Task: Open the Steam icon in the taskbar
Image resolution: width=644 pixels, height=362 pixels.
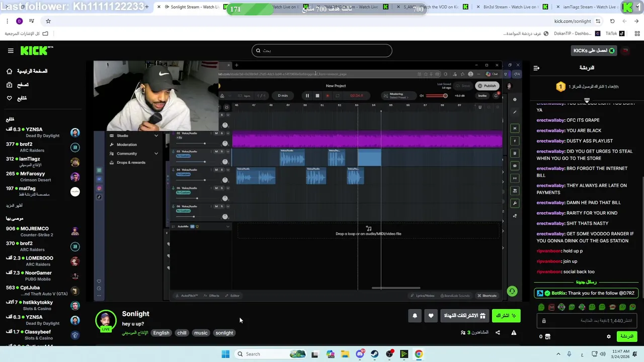Action: (374, 354)
